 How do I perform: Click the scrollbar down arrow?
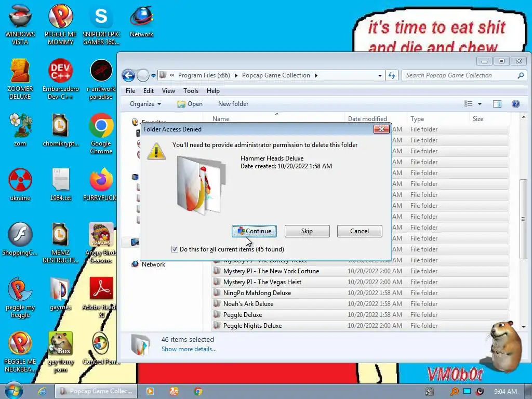click(x=524, y=327)
